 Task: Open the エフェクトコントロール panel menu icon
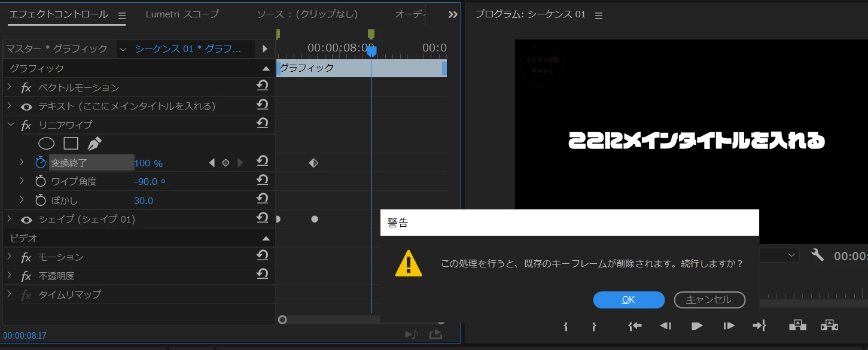[122, 16]
